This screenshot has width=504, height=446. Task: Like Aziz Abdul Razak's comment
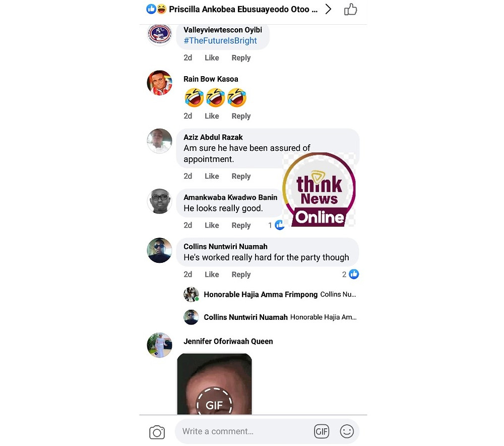[212, 177]
